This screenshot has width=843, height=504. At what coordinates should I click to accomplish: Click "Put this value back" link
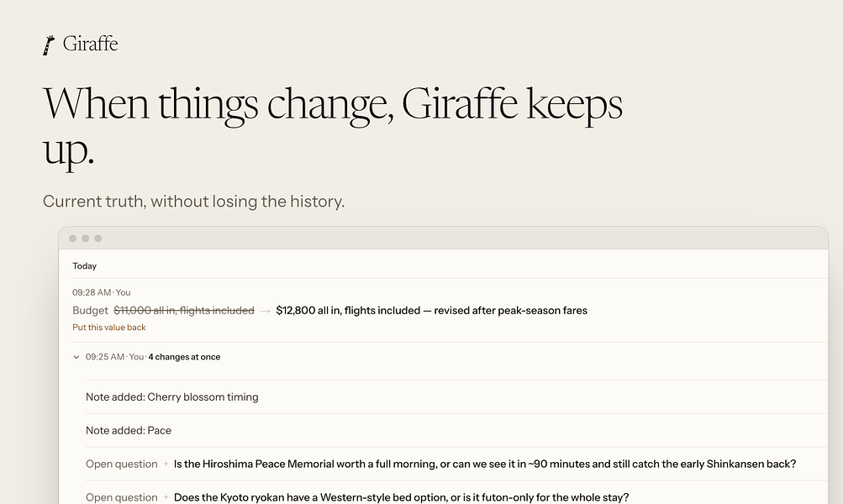109,328
